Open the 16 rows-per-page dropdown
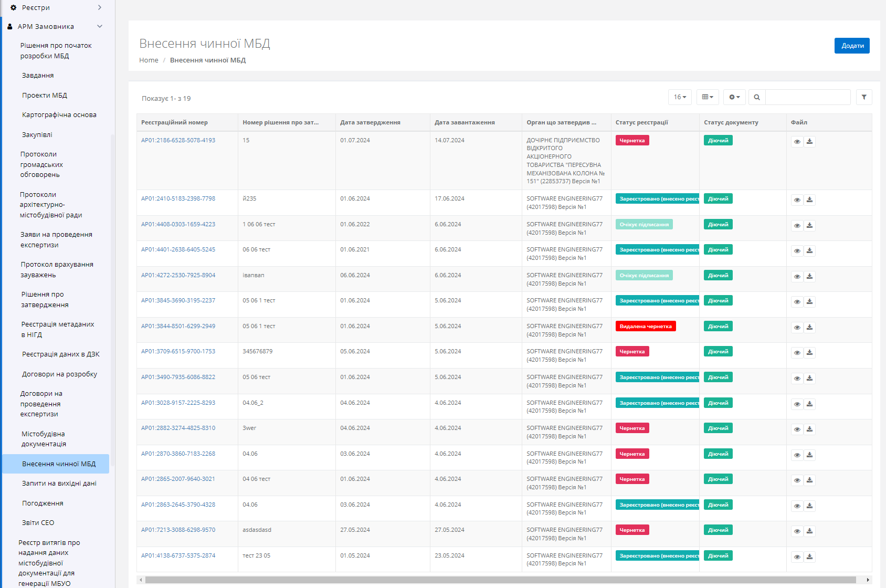This screenshot has width=886, height=588. (x=680, y=97)
